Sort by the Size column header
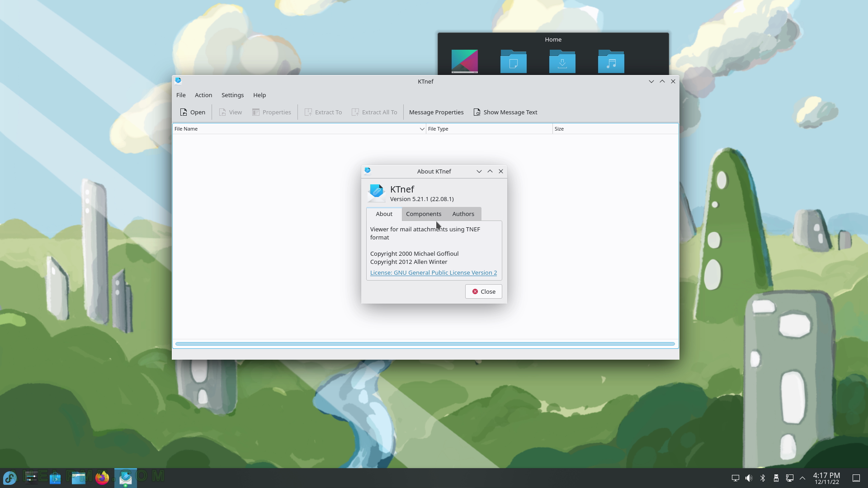The width and height of the screenshot is (868, 488). coord(615,129)
